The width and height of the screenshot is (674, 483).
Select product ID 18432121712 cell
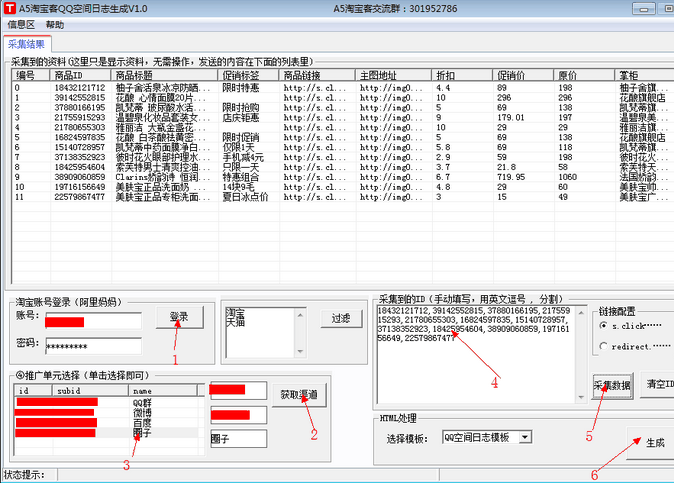(x=80, y=88)
